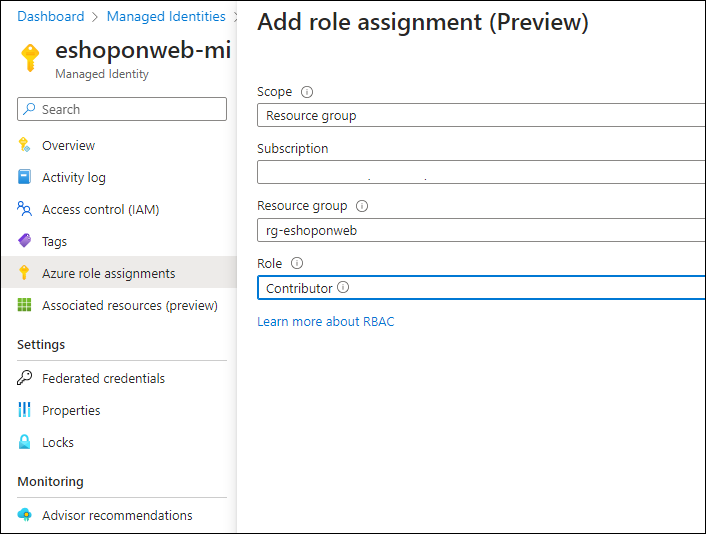Click the Resource group info icon
The width and height of the screenshot is (706, 534).
[362, 206]
